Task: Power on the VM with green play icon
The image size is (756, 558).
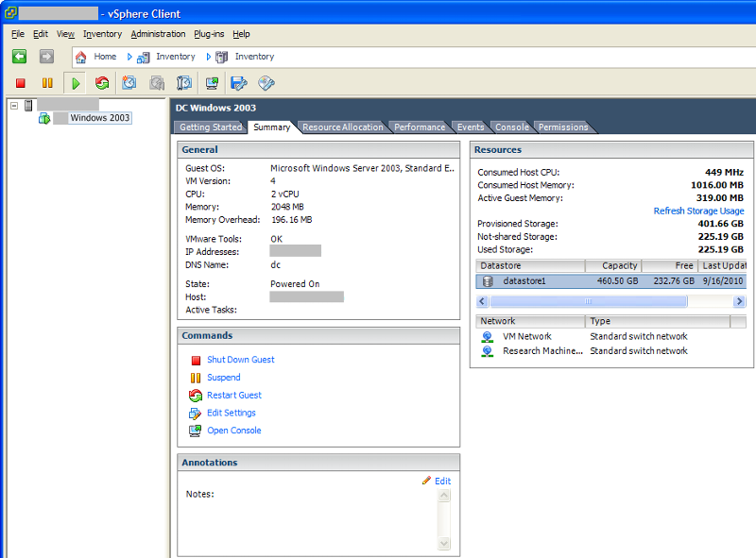Action: pyautogui.click(x=75, y=83)
